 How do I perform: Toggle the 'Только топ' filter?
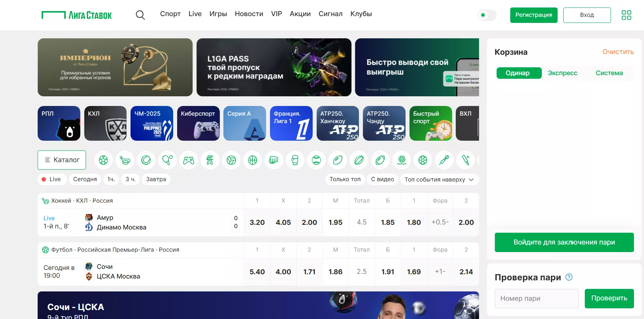[x=345, y=179]
